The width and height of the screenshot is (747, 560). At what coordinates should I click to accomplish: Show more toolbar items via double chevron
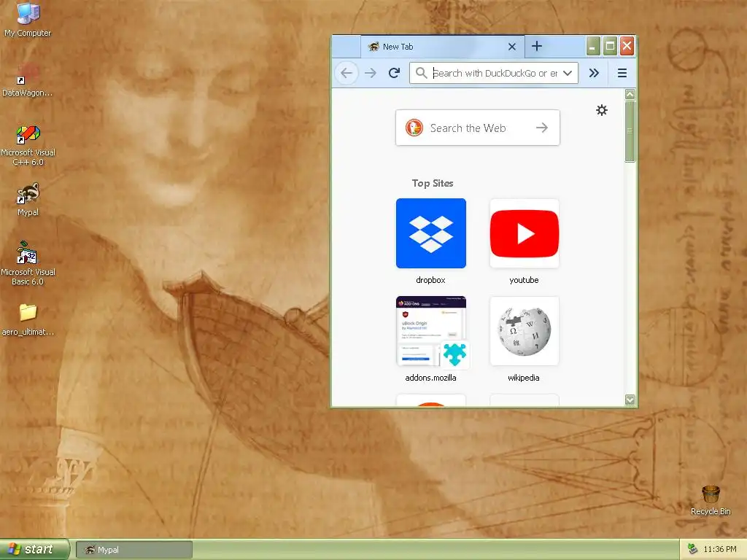pyautogui.click(x=594, y=73)
